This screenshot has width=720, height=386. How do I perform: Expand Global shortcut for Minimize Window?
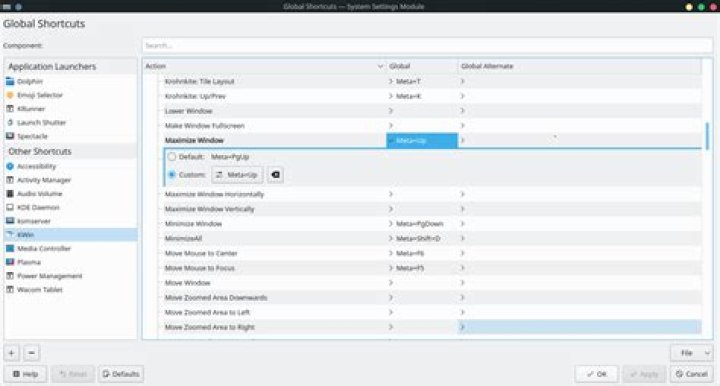pos(391,224)
